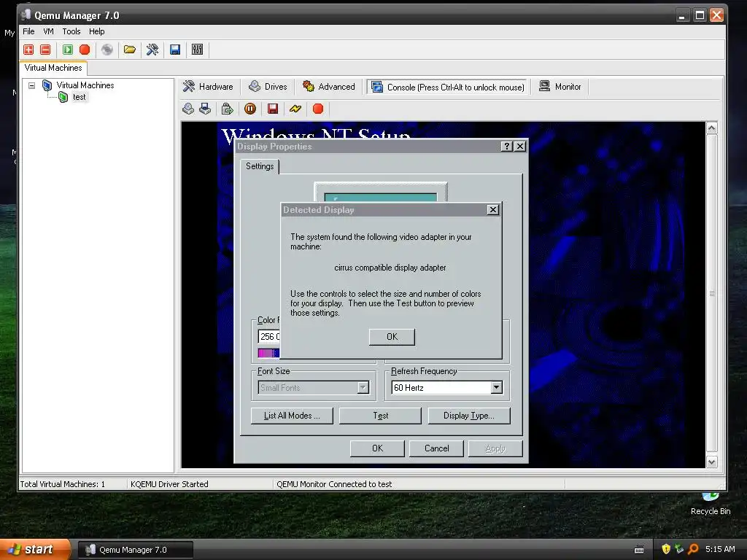Click the color palette gradient bar

(268, 353)
